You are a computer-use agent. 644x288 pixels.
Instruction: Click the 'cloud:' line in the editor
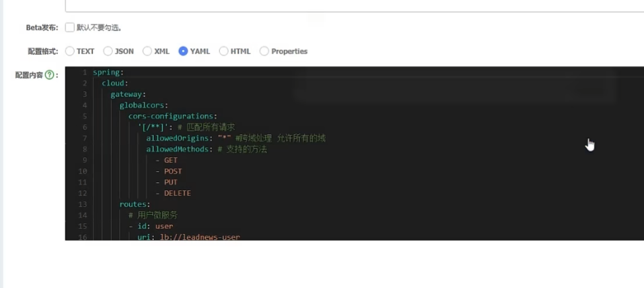[115, 83]
